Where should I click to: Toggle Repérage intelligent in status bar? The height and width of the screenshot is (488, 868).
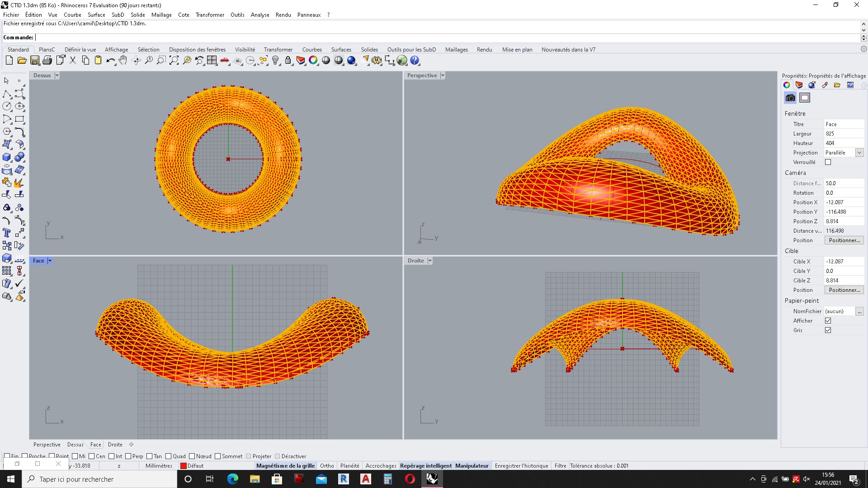(x=426, y=465)
